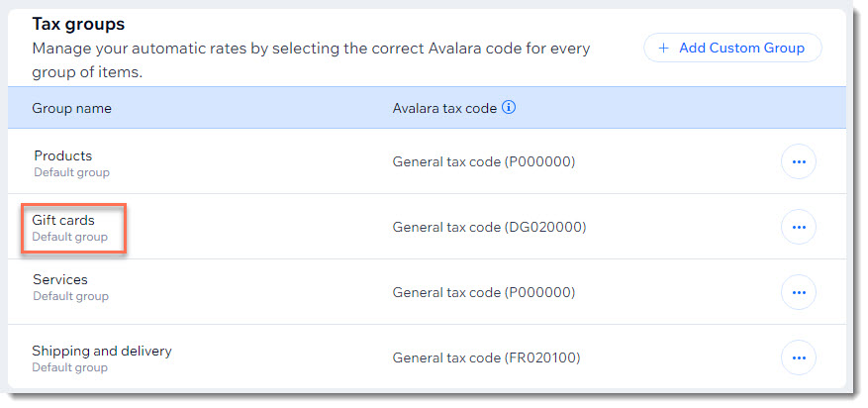This screenshot has width=868, height=408.
Task: Open more options for Services group
Action: tap(799, 292)
